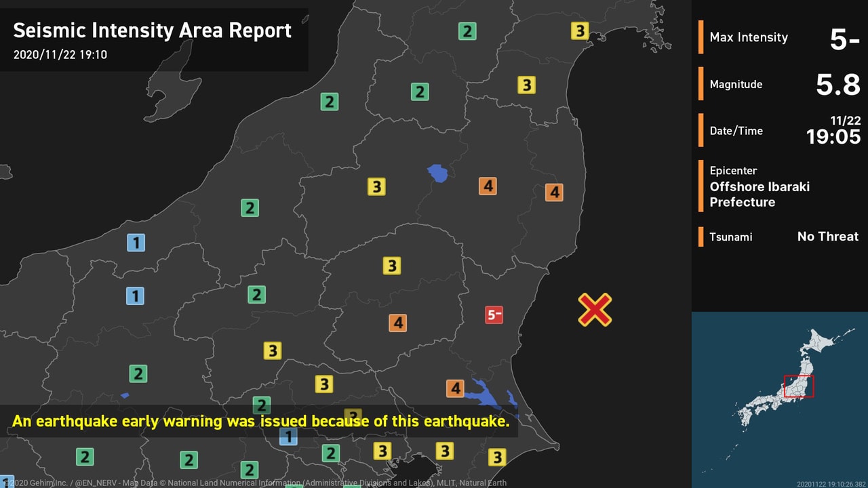Image resolution: width=868 pixels, height=488 pixels.
Task: Select the red 5- intensity marker
Action: [x=494, y=314]
